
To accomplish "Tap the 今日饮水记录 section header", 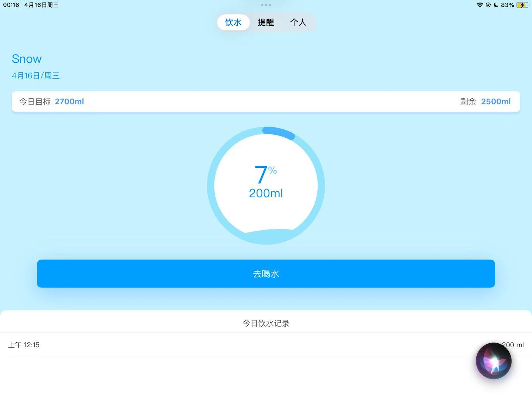I will click(266, 323).
